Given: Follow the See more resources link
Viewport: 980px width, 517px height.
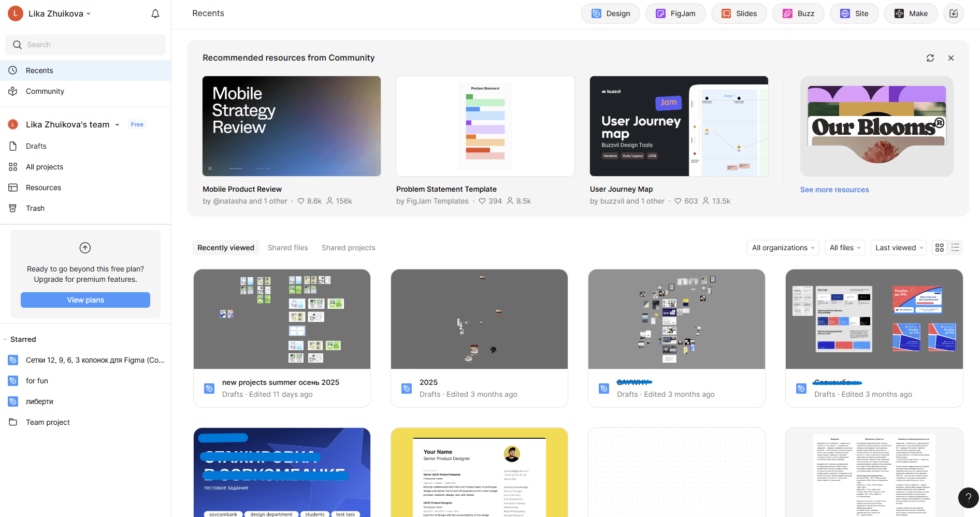Looking at the screenshot, I should tap(834, 190).
